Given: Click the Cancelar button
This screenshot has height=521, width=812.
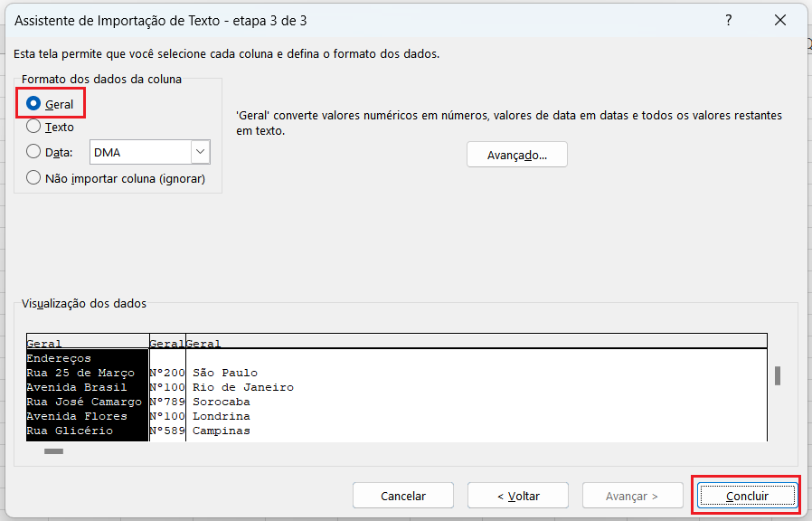Looking at the screenshot, I should (x=402, y=496).
